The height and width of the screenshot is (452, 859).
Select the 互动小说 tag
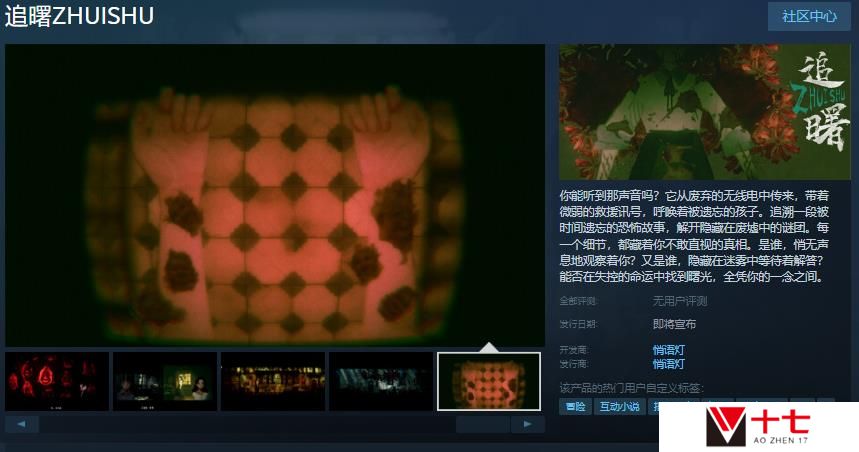pos(620,407)
